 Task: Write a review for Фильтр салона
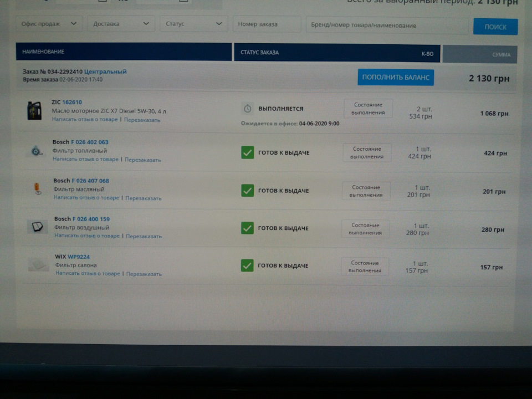click(88, 273)
